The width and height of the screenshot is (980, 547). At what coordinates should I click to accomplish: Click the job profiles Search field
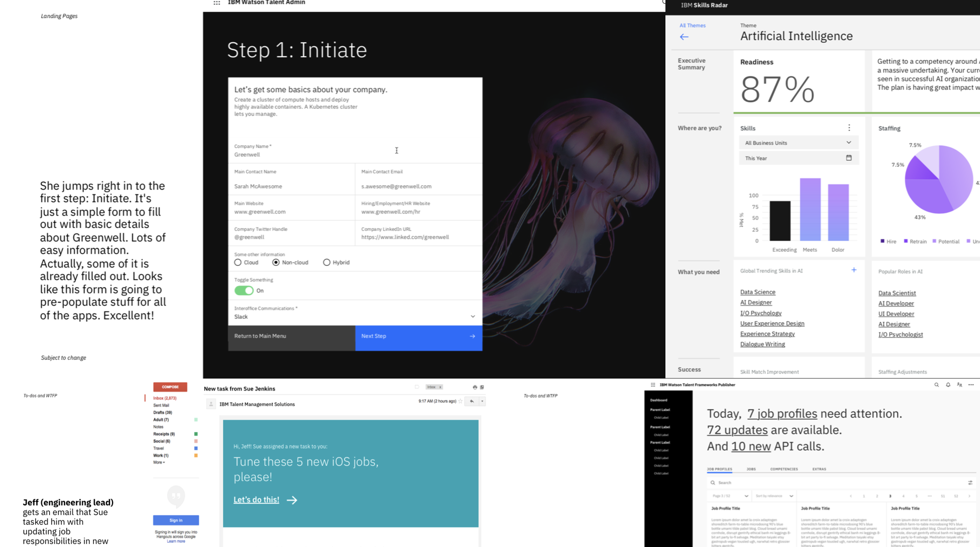click(841, 483)
